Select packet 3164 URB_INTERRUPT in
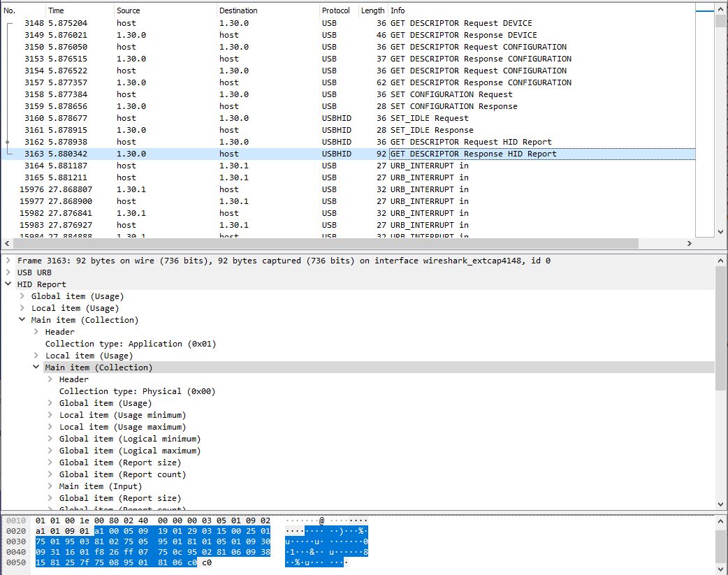 348,166
